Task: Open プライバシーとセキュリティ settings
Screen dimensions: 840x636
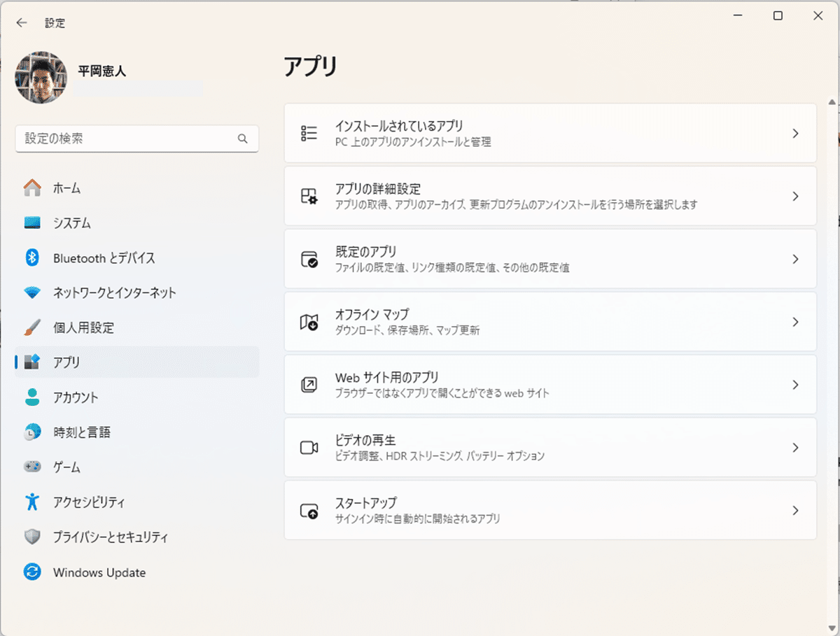Action: point(136,537)
